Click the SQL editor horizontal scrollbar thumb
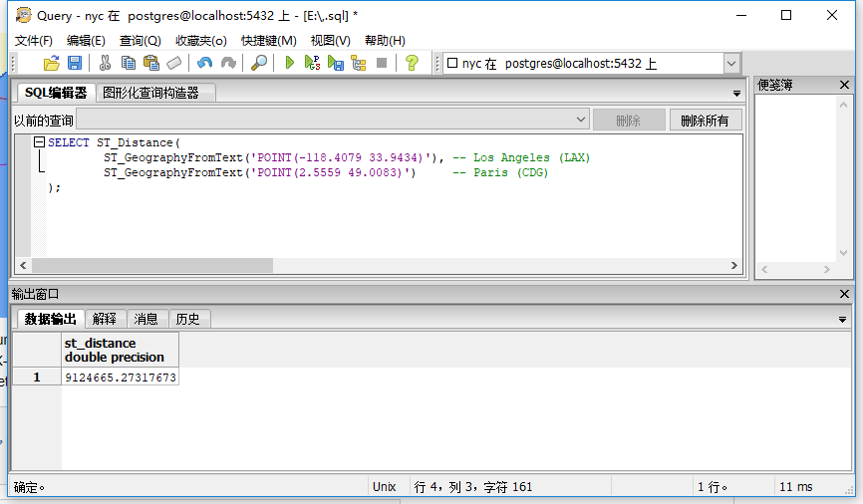Viewport: 863px width, 504px height. [152, 265]
